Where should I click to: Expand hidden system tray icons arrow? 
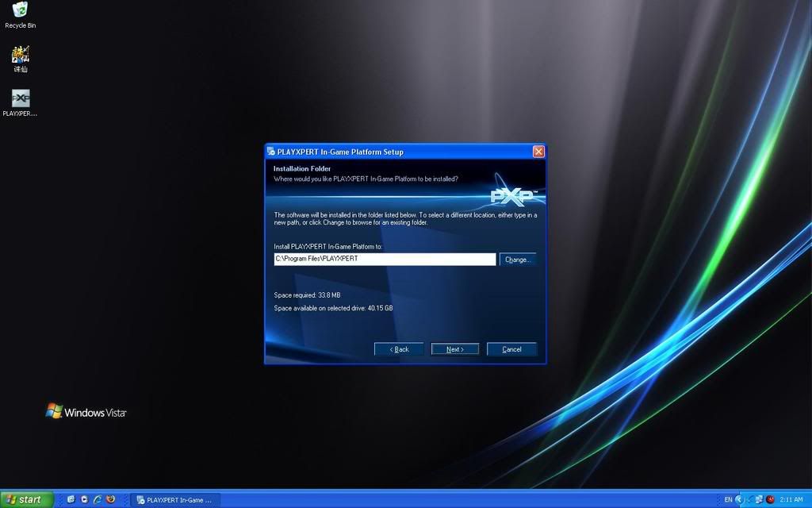tap(740, 500)
